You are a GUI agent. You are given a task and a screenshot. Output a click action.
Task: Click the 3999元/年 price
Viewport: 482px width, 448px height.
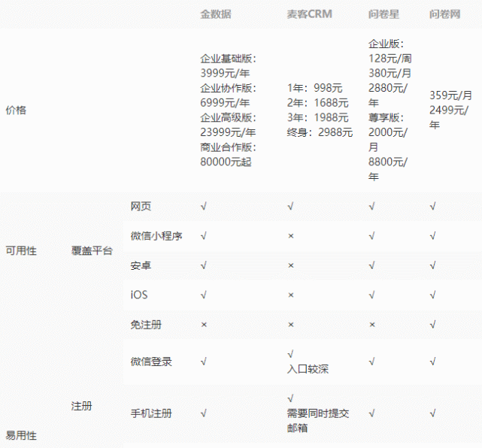(x=225, y=73)
